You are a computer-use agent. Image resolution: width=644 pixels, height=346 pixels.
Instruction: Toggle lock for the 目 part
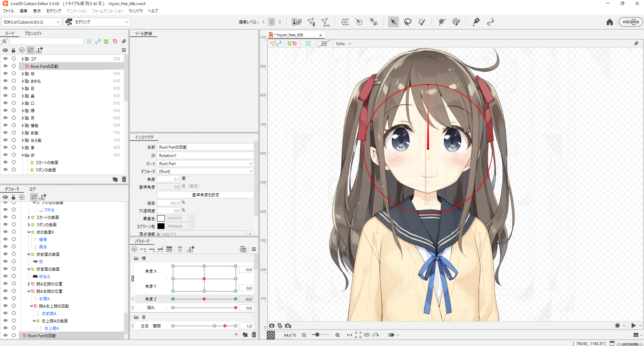point(14,88)
